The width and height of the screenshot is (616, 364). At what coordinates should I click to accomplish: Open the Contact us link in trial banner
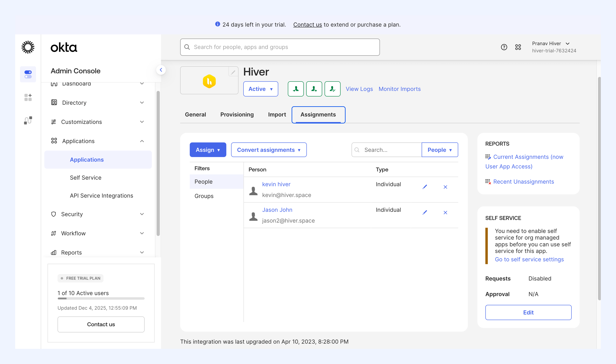pos(308,25)
